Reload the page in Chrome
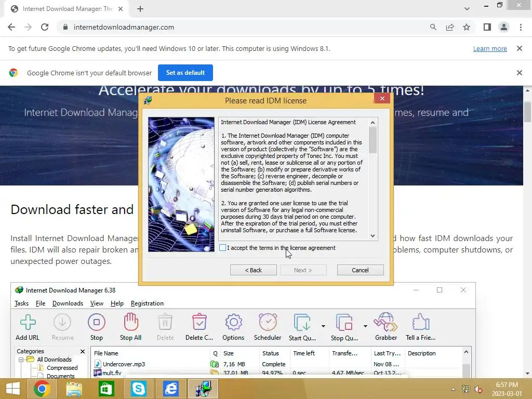The height and width of the screenshot is (399, 532). click(45, 27)
